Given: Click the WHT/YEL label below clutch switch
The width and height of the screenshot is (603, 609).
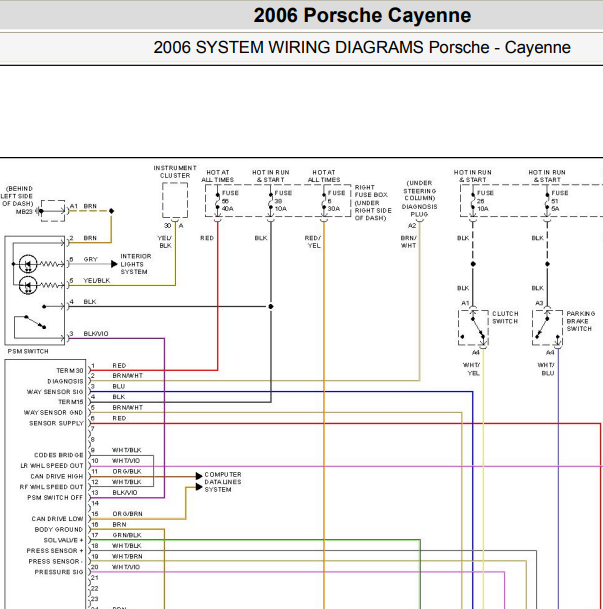Looking at the screenshot, I should pyautogui.click(x=472, y=369).
